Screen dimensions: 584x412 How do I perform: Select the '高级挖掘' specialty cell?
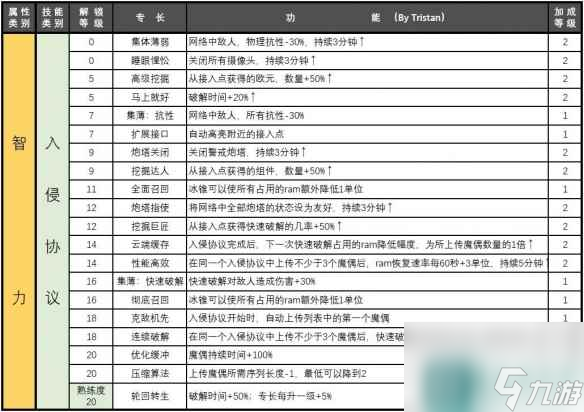150,79
